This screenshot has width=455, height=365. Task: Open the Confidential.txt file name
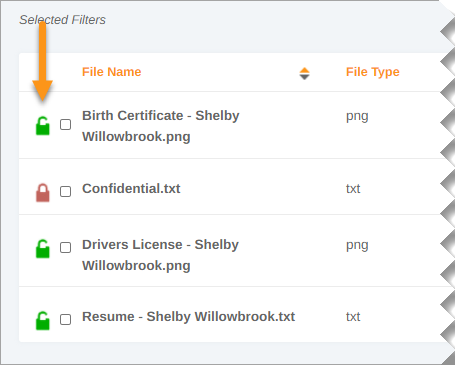pyautogui.click(x=131, y=189)
